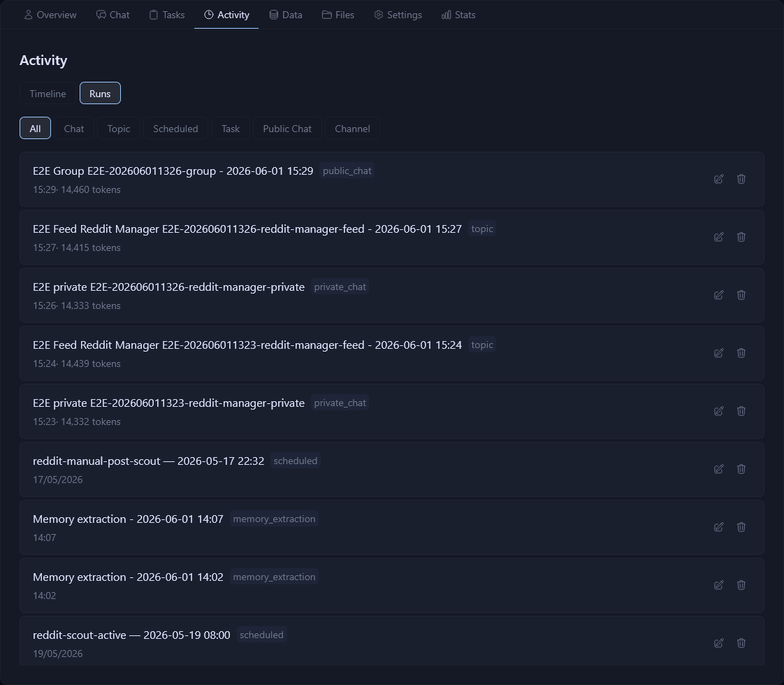Viewport: 784px width, 685px height.
Task: Delete the 15:26 E2E private run
Action: click(x=741, y=295)
